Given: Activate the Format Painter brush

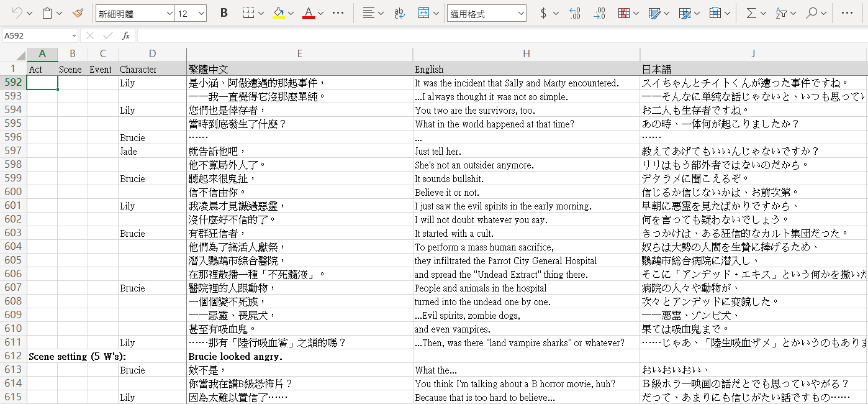Looking at the screenshot, I should [x=78, y=13].
